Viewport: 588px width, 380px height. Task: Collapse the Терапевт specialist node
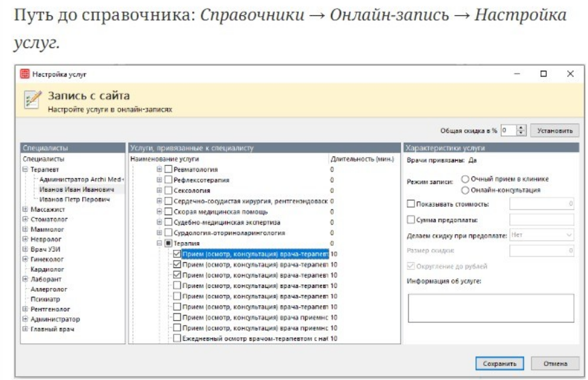[25, 169]
